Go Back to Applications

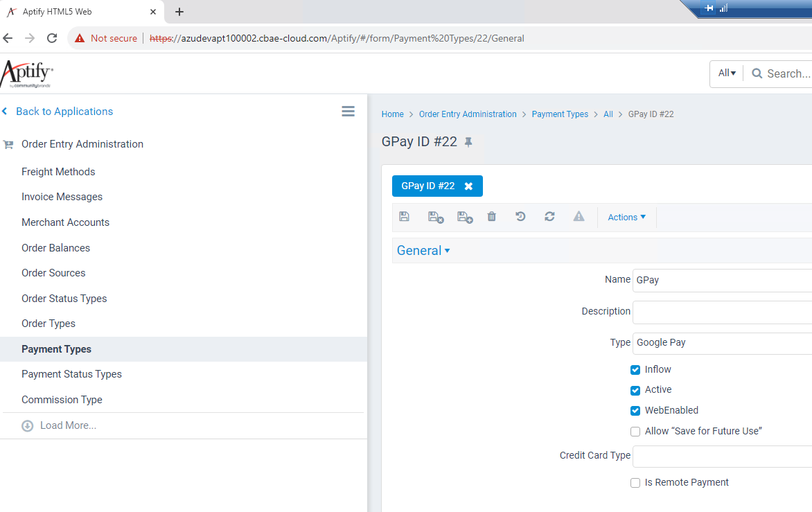pos(64,112)
